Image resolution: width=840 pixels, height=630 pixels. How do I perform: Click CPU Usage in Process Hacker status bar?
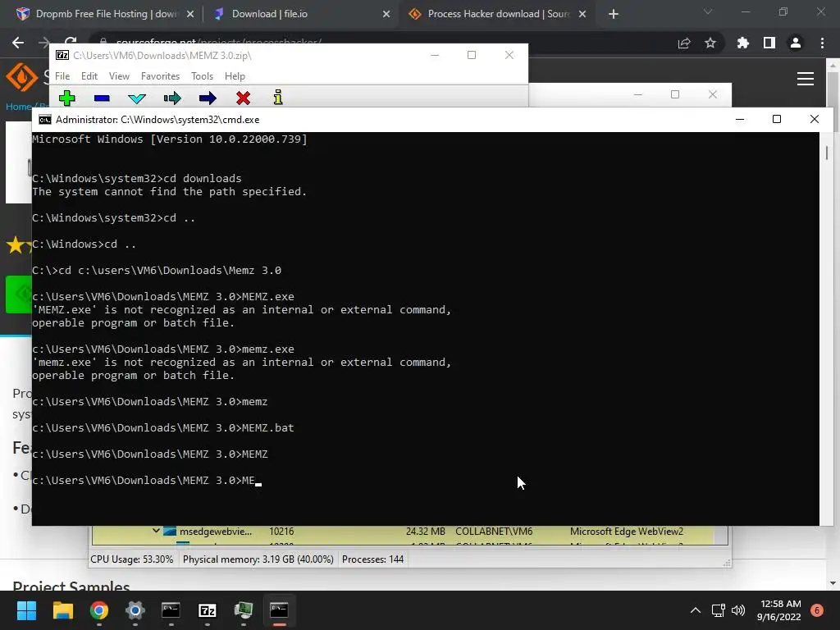(132, 559)
